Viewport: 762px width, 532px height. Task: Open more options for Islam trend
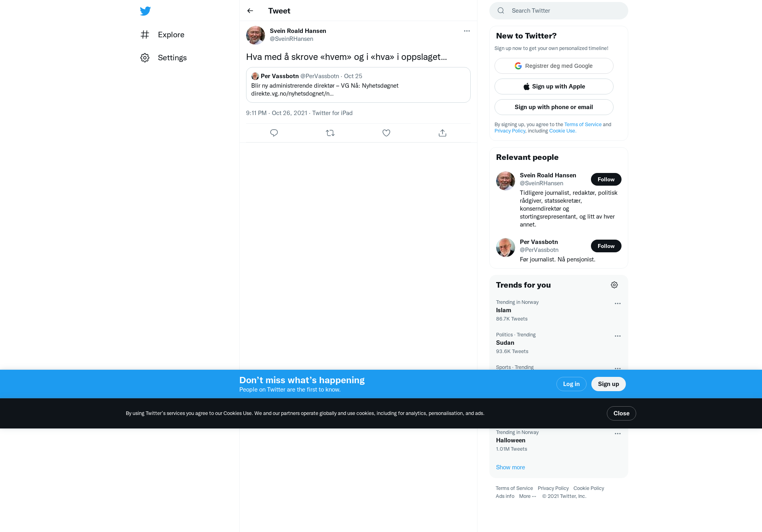[618, 303]
